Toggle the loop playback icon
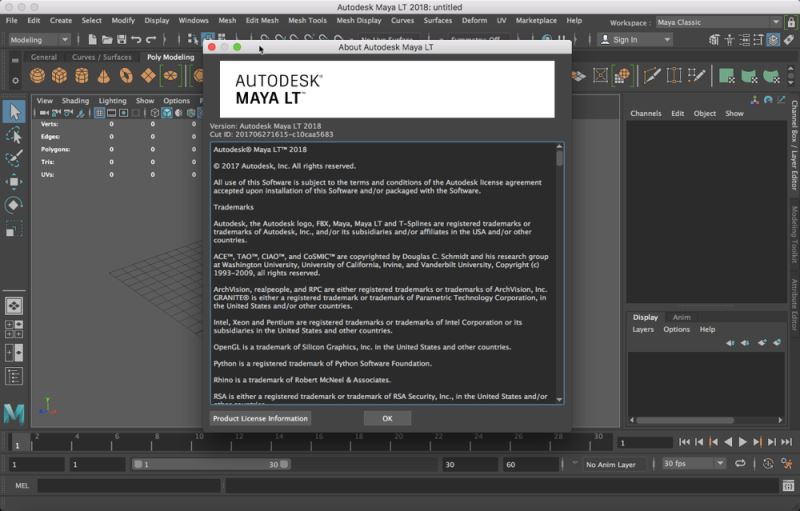Viewport: 800px width, 511px height. click(740, 464)
